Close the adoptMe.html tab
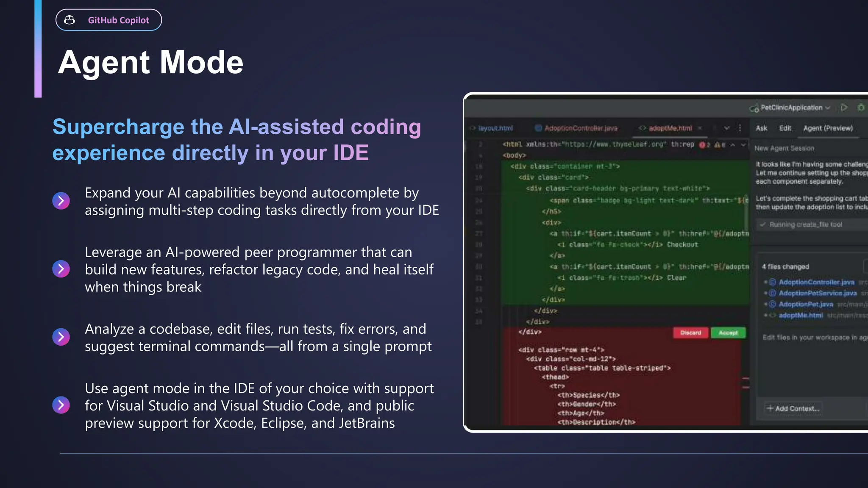Image resolution: width=868 pixels, height=488 pixels. click(700, 128)
